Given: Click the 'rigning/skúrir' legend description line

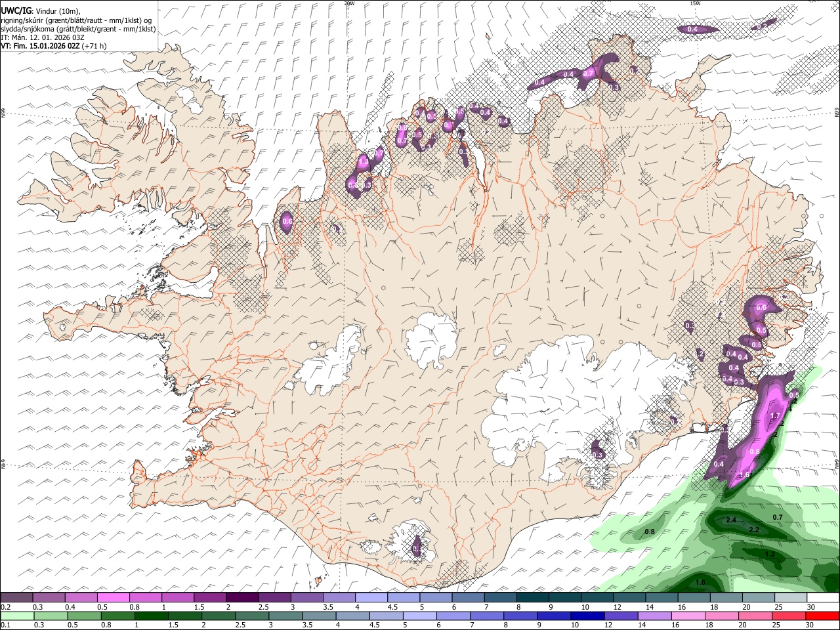Looking at the screenshot, I should click(x=76, y=20).
